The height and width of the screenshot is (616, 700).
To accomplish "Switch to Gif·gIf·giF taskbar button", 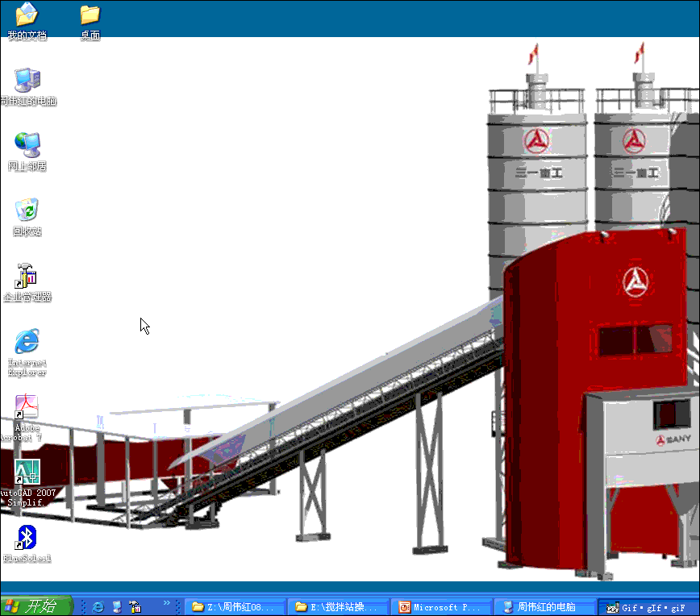I will [648, 607].
